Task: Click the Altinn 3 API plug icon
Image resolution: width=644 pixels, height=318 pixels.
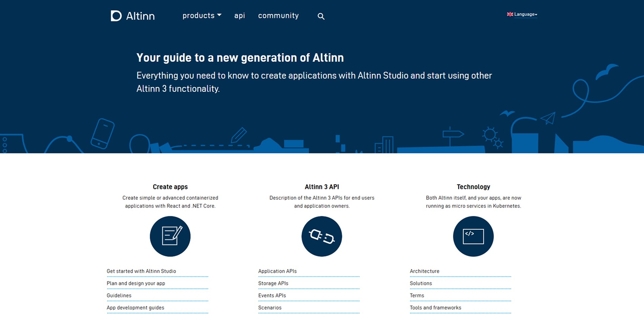Action: click(321, 236)
